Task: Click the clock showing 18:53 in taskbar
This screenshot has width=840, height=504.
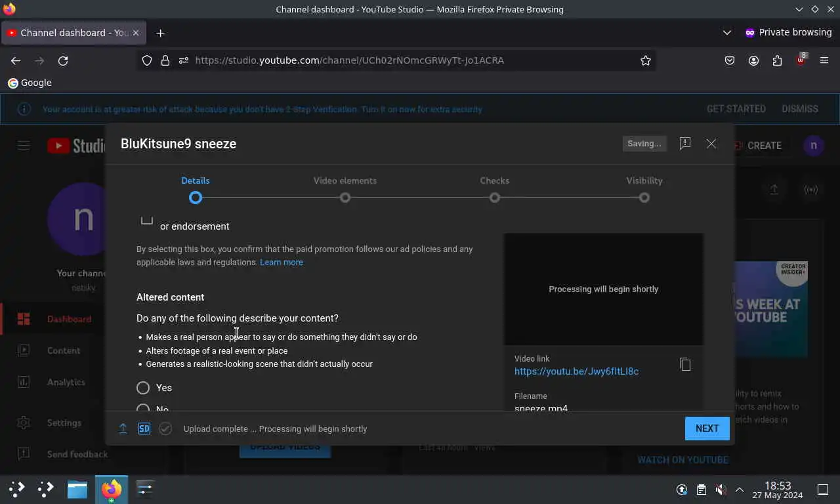Action: pyautogui.click(x=778, y=490)
